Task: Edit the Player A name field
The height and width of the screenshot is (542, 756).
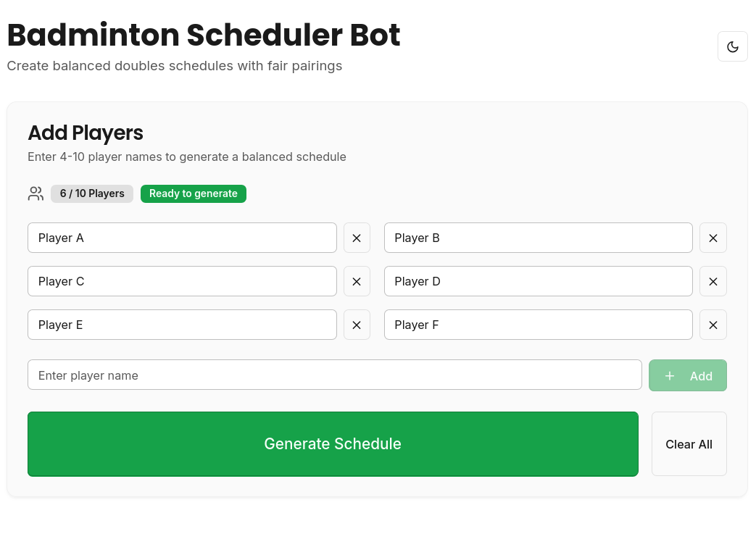Action: [182, 238]
